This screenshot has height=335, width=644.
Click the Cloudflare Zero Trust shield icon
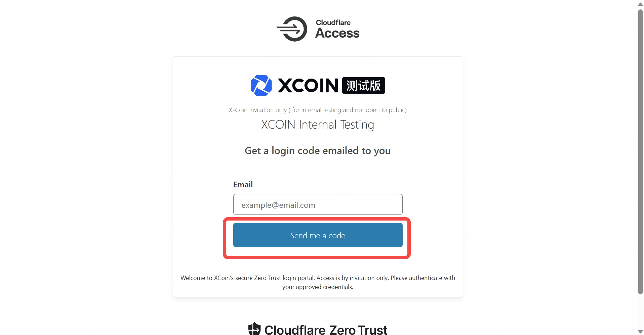pos(254,329)
